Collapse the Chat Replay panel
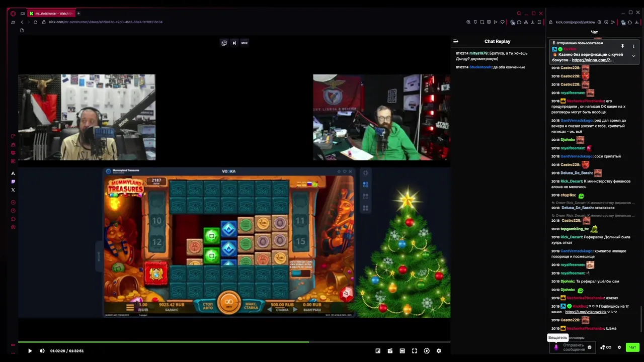The height and width of the screenshot is (362, 644). click(456, 42)
